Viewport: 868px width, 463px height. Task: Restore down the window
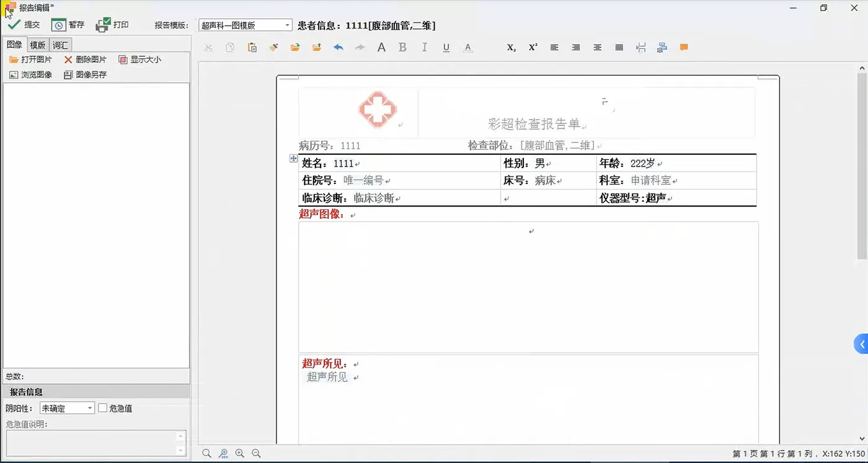(x=823, y=7)
